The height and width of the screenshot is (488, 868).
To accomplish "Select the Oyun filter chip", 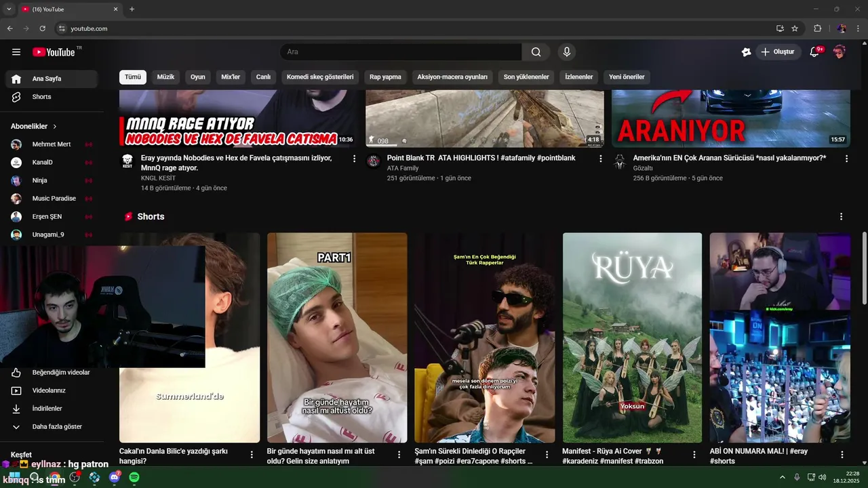I will tap(197, 77).
